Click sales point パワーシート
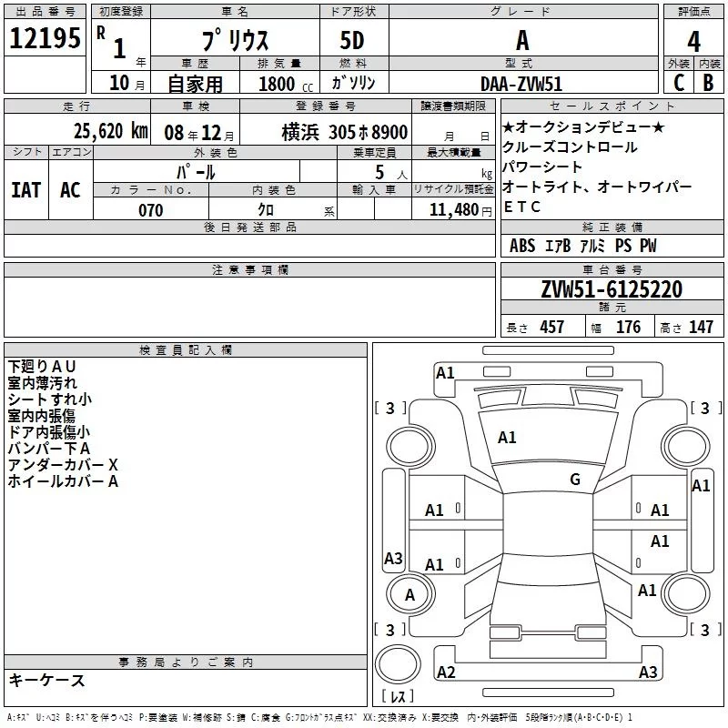728x728 pixels. pyautogui.click(x=542, y=167)
